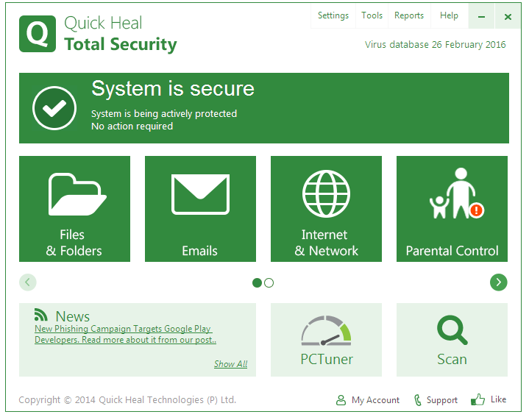Go to next tile page arrow
Image resolution: width=529 pixels, height=420 pixels.
(498, 282)
